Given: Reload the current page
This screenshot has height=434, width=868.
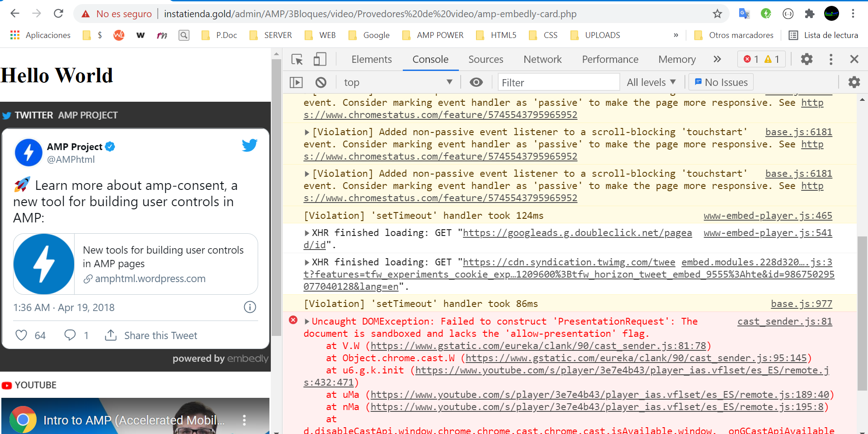Looking at the screenshot, I should [58, 14].
